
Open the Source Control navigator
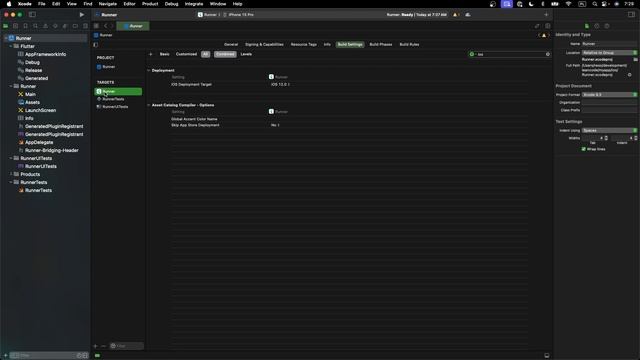pos(16,26)
